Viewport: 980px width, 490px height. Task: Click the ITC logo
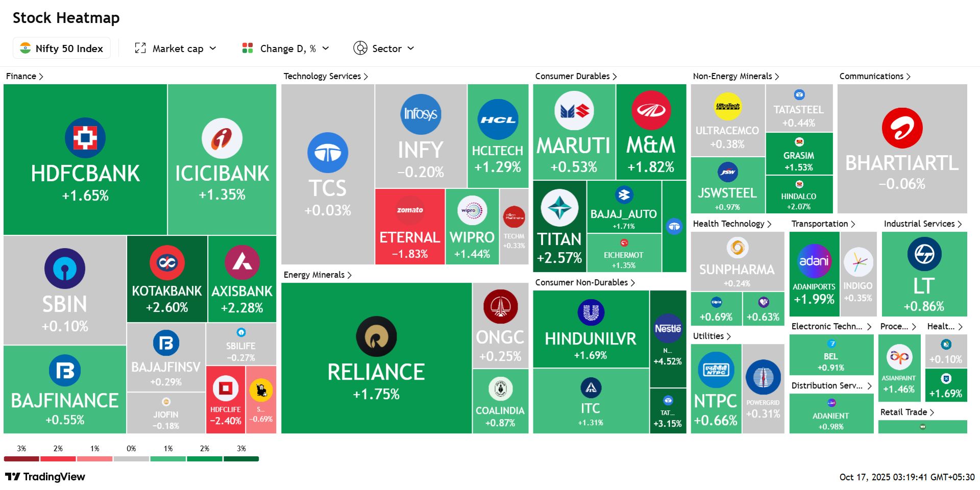click(591, 388)
